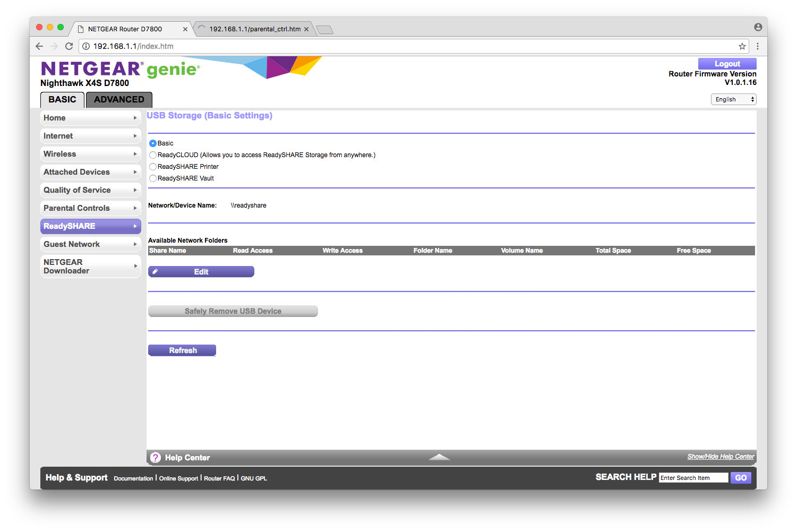797x532 pixels.
Task: Bookmark this page with the star icon
Action: (x=742, y=46)
